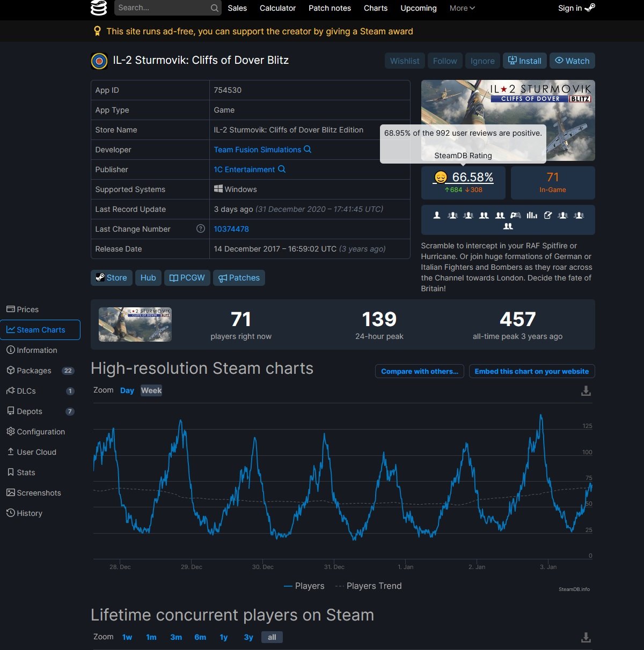
Task: Click the Steam icon beside Sign in
Action: (x=590, y=8)
